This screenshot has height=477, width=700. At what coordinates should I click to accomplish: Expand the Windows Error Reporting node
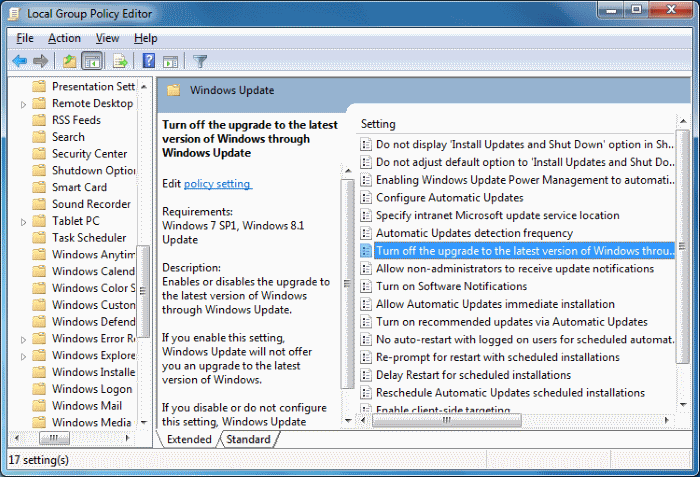[x=23, y=339]
